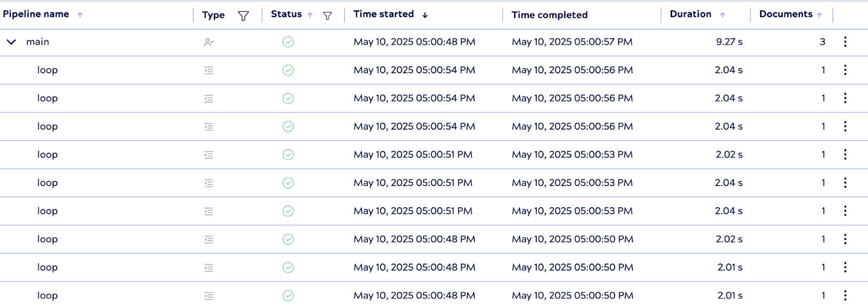Select the main pipeline name
868x308 pixels.
tap(37, 42)
